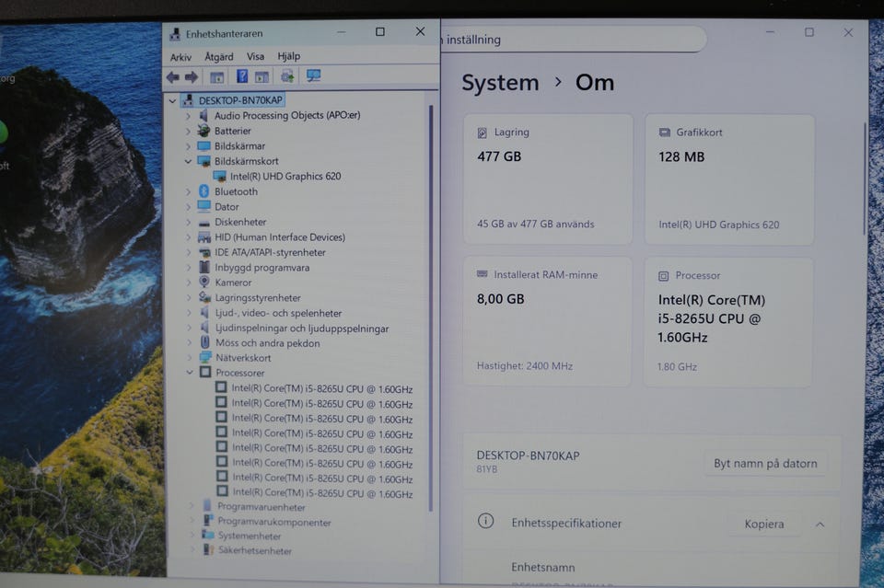Select the Möss och andra pekdon mouse icon

click(205, 342)
